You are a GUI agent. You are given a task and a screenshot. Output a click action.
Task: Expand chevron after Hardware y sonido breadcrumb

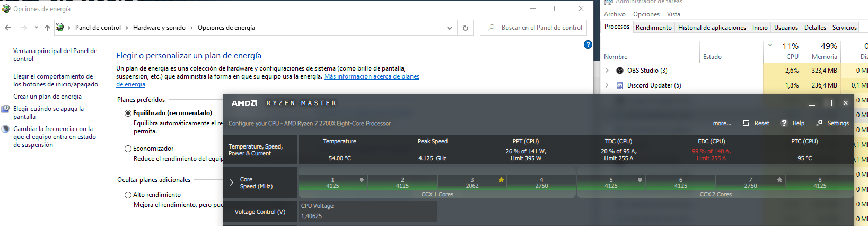tap(191, 28)
